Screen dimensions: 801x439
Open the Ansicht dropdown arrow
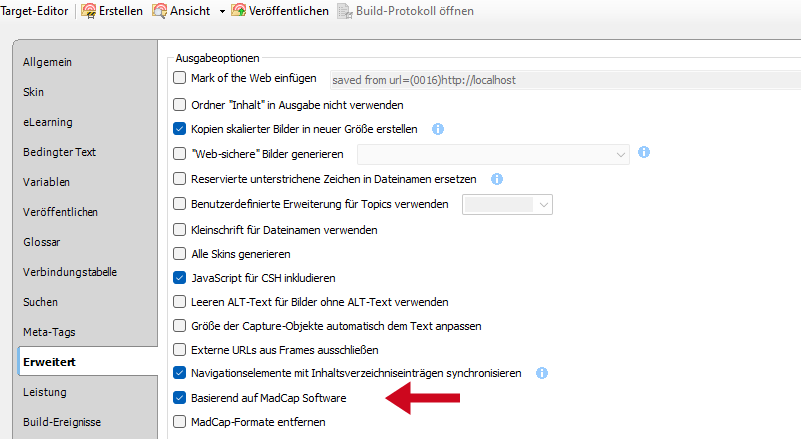point(219,11)
